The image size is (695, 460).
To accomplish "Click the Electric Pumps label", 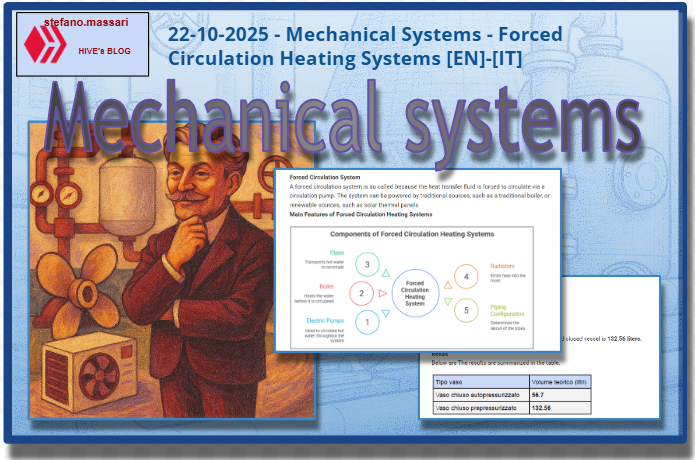I will (325, 320).
